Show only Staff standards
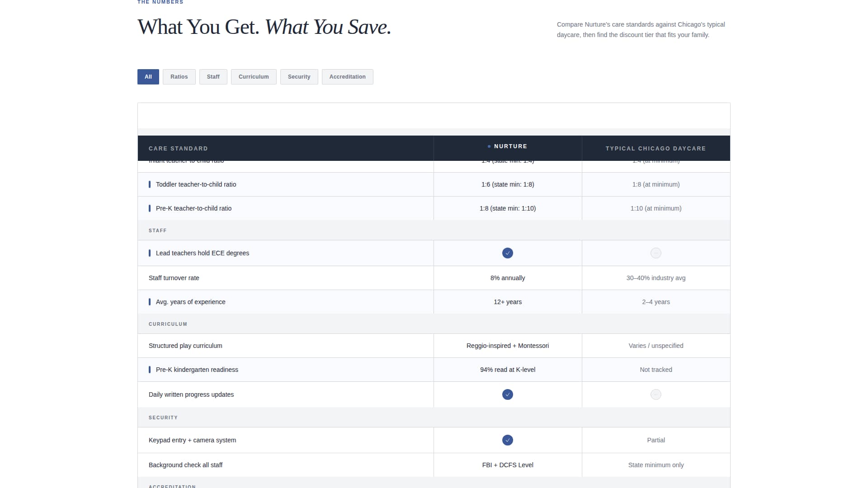 [213, 77]
